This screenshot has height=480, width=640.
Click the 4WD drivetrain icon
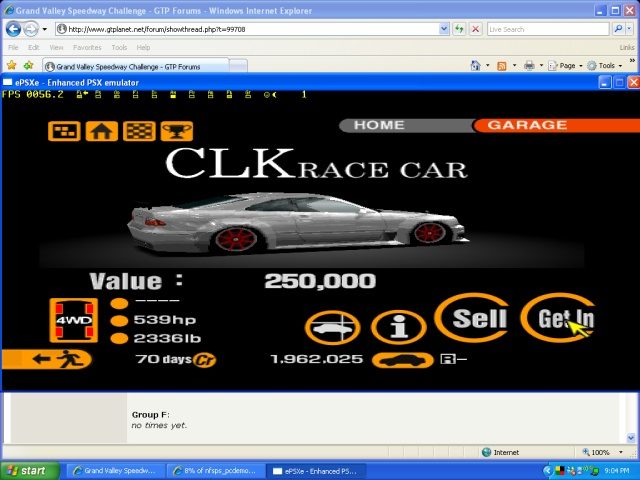click(73, 320)
